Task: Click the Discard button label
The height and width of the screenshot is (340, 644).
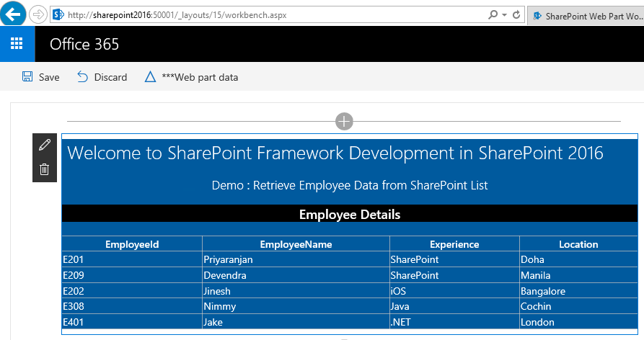Action: pos(110,77)
